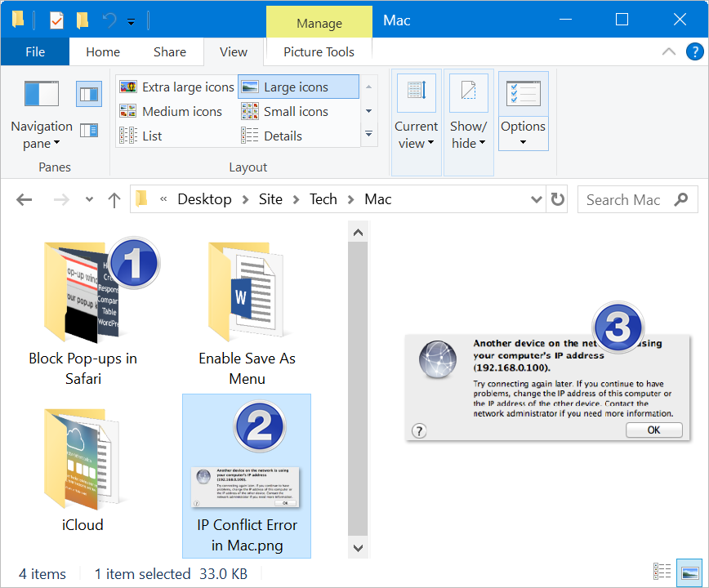
Task: Select the iCloud folder
Action: (x=82, y=470)
